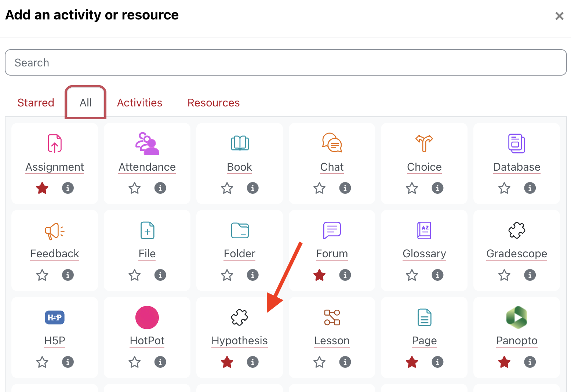Click the Book activity icon
Image resolution: width=571 pixels, height=392 pixels.
click(x=239, y=143)
